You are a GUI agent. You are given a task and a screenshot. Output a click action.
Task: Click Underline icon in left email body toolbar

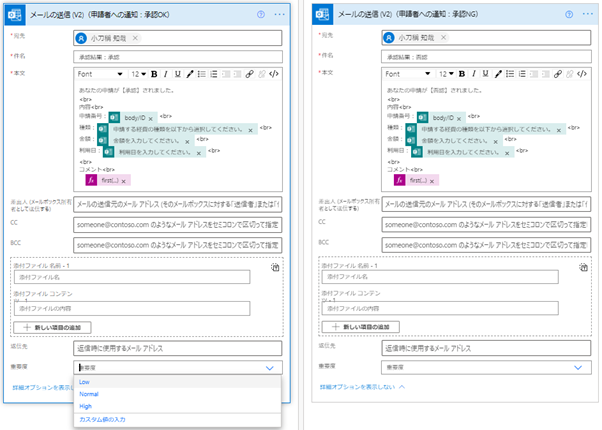(177, 74)
